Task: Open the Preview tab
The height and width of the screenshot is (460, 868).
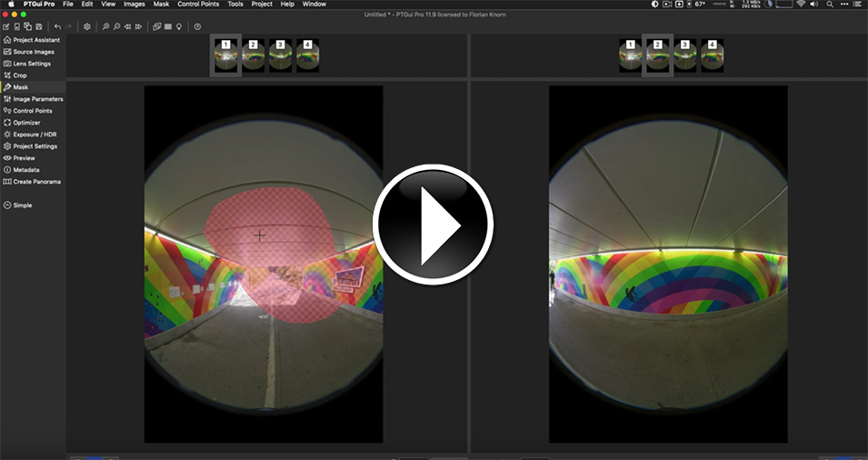Action: click(33, 158)
